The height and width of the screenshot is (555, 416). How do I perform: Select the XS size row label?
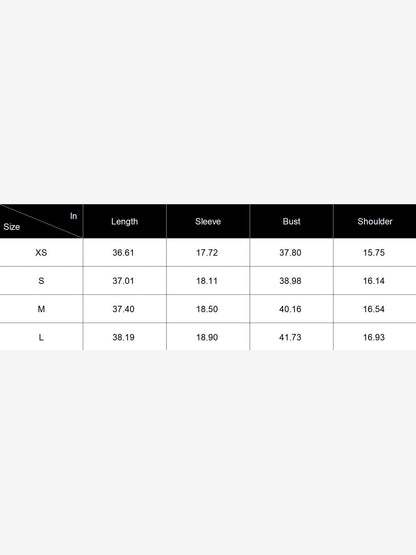click(41, 253)
